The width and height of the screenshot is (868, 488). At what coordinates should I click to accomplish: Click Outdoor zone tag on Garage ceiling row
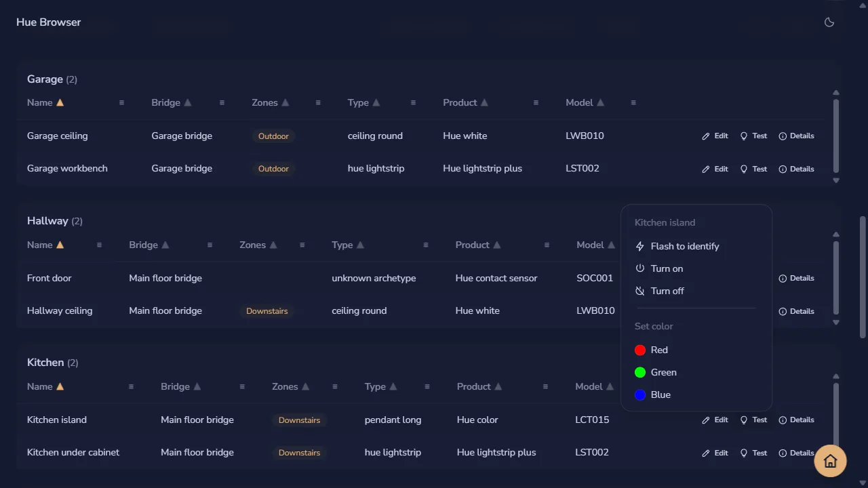273,136
